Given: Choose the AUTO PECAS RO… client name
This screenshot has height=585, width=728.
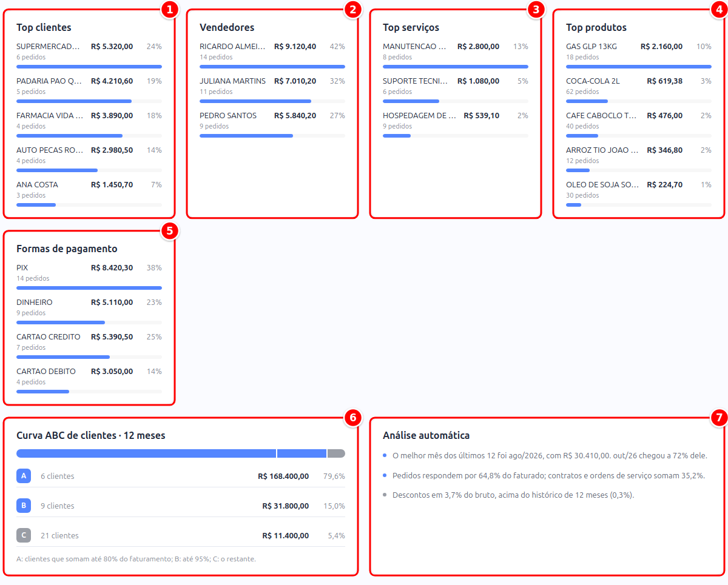Looking at the screenshot, I should (x=50, y=150).
